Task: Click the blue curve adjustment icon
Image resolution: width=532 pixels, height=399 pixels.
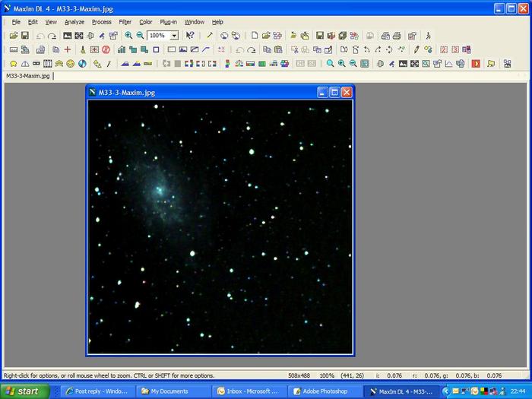Action: coord(206,49)
